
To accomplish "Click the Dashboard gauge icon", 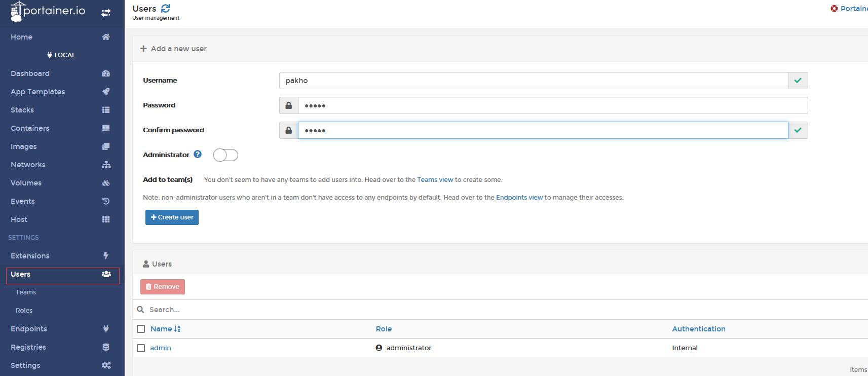I will (106, 73).
